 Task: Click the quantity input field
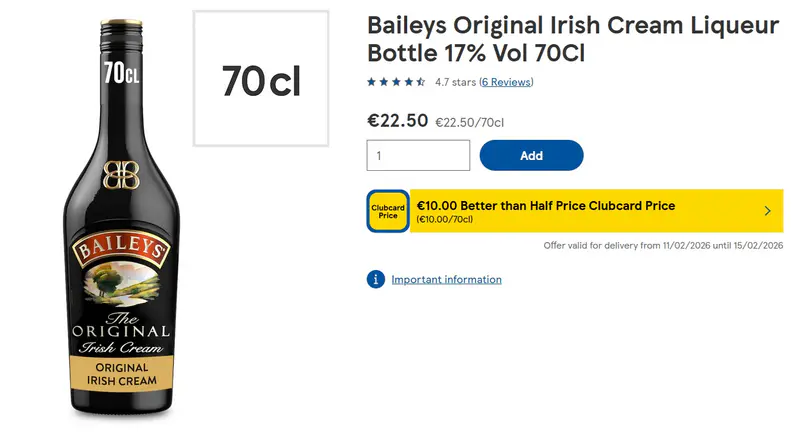pyautogui.click(x=418, y=156)
